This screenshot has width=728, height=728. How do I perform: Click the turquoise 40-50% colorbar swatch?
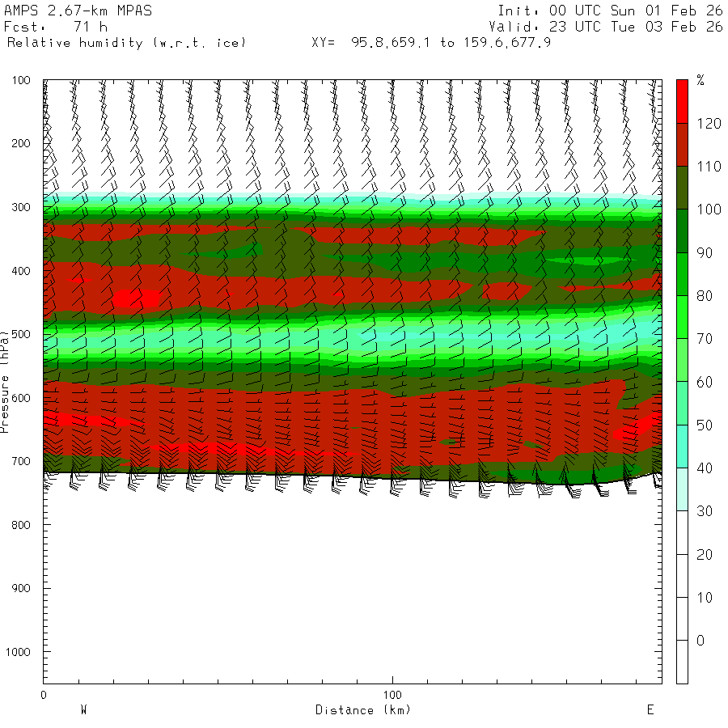(682, 447)
